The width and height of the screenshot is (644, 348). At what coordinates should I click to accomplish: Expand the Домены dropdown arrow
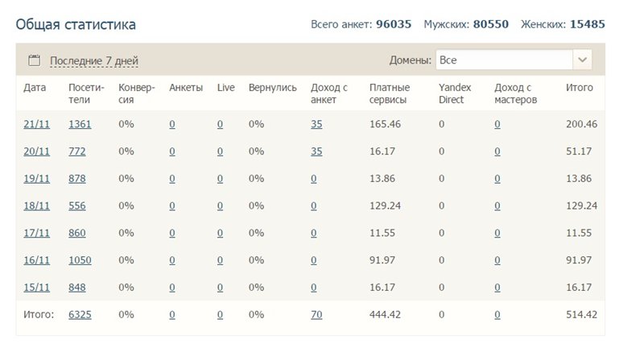coord(582,60)
